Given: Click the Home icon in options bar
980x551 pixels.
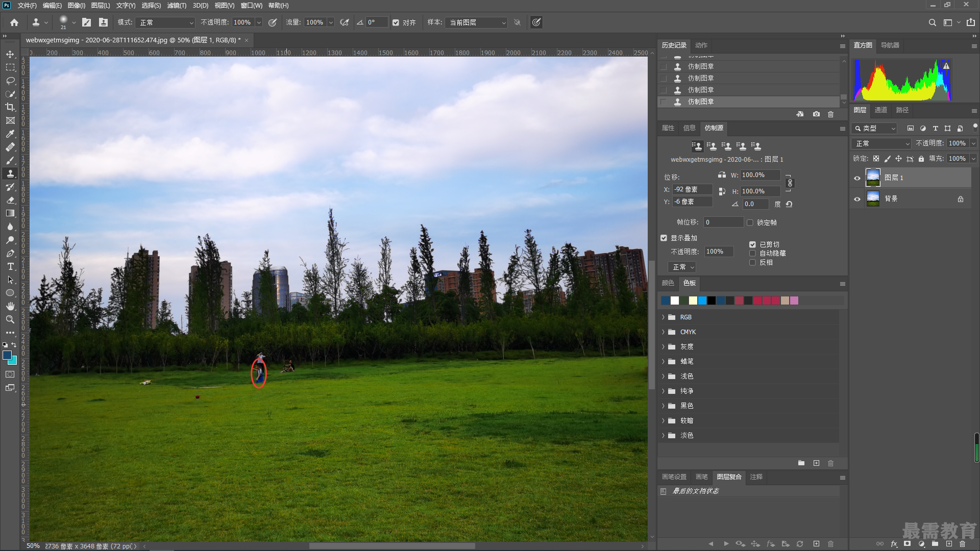Looking at the screenshot, I should [14, 22].
